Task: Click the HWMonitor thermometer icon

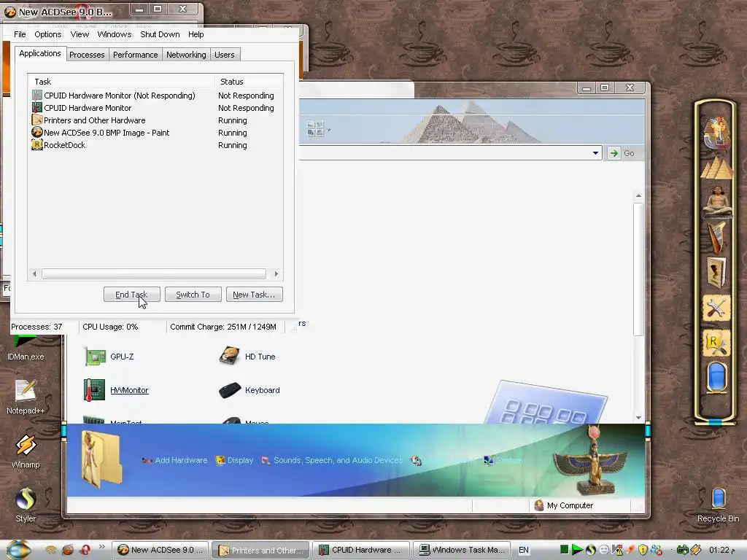Action: (x=94, y=390)
